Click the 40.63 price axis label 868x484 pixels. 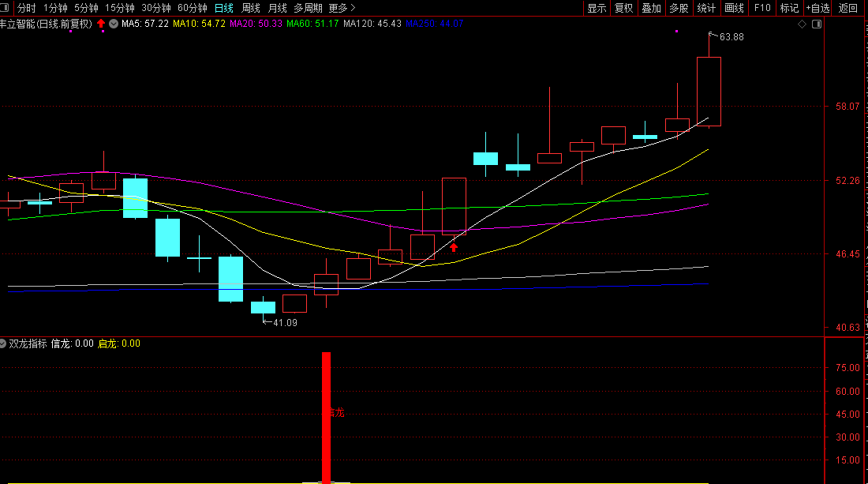(847, 328)
